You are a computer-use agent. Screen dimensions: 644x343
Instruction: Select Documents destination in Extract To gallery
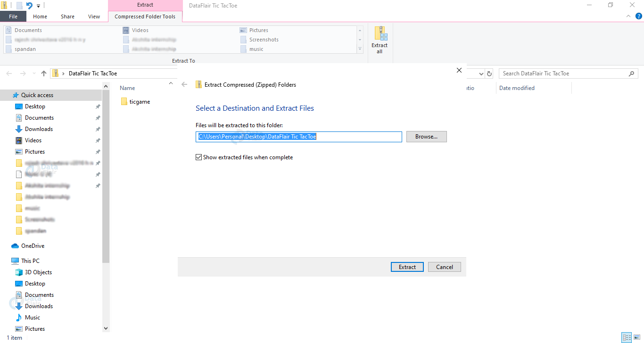(24, 30)
